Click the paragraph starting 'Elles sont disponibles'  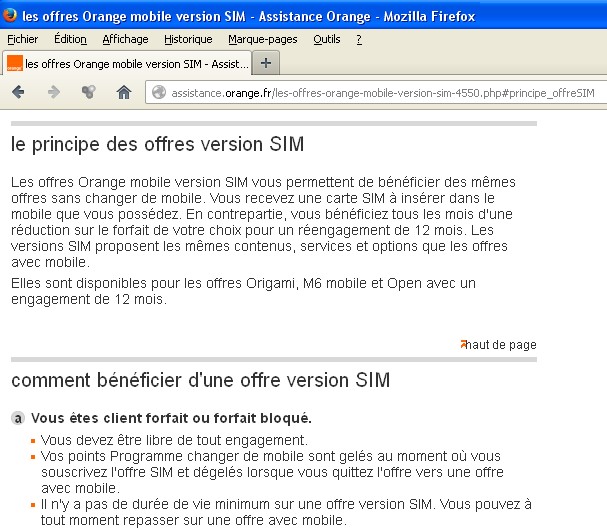pos(243,291)
